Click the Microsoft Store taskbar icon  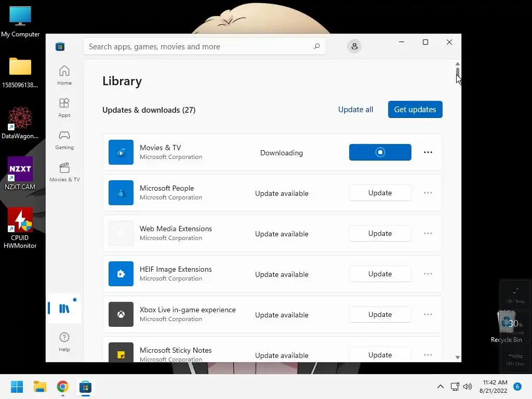tap(86, 387)
